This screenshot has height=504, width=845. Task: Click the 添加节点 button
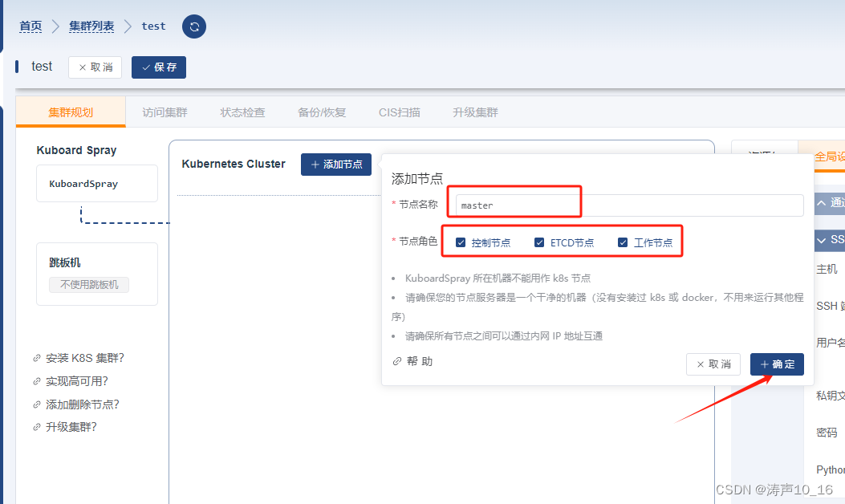pyautogui.click(x=336, y=165)
